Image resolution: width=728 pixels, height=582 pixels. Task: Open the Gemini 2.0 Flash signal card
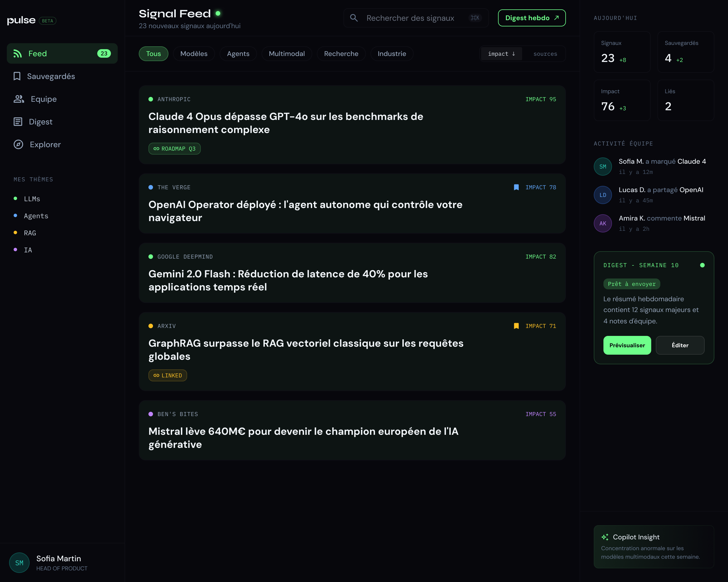(352, 273)
